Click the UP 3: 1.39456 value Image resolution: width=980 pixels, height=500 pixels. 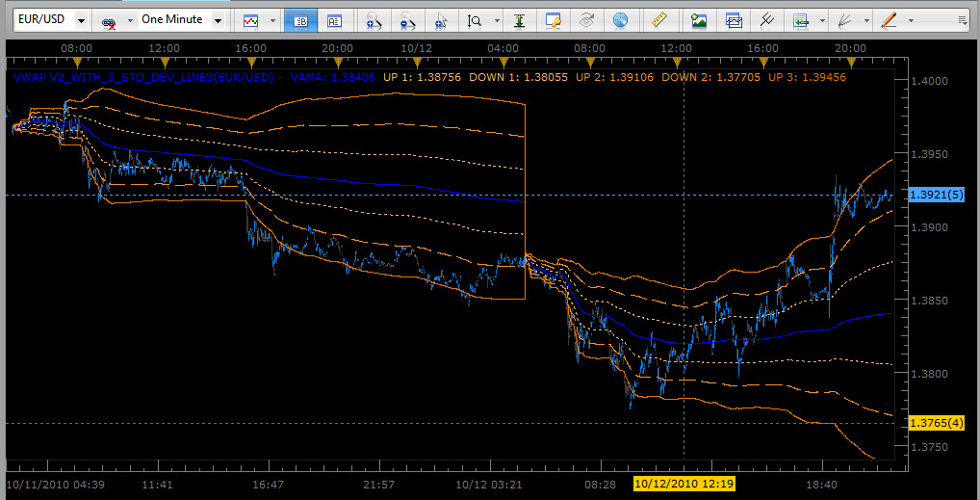[807, 78]
